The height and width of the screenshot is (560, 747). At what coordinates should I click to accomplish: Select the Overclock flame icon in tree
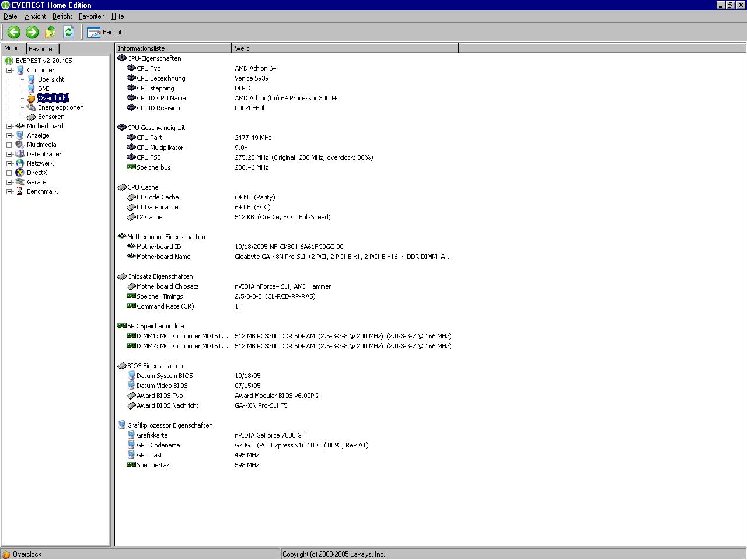(x=32, y=98)
